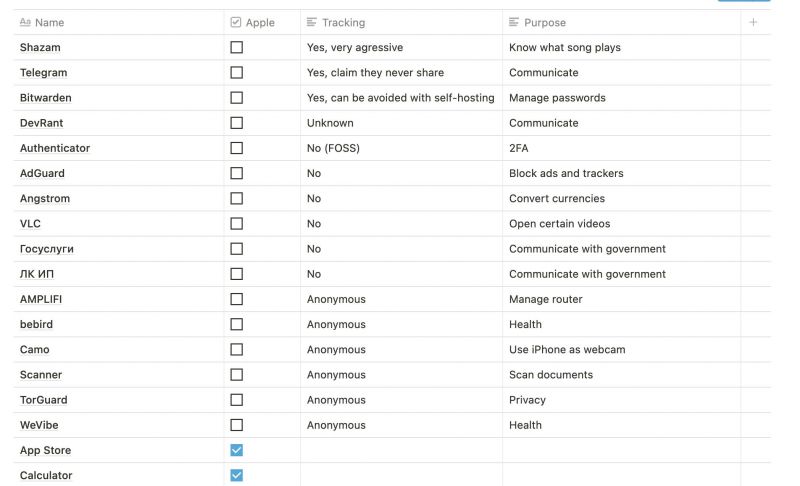The height and width of the screenshot is (486, 800).
Task: Click the blue button at top right
Action: coord(744,1)
